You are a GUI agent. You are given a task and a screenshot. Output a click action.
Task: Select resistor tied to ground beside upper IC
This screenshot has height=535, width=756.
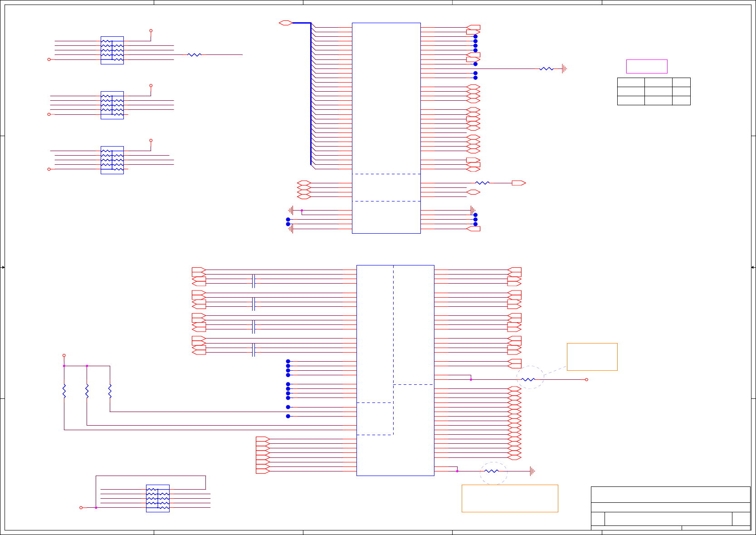pos(546,69)
